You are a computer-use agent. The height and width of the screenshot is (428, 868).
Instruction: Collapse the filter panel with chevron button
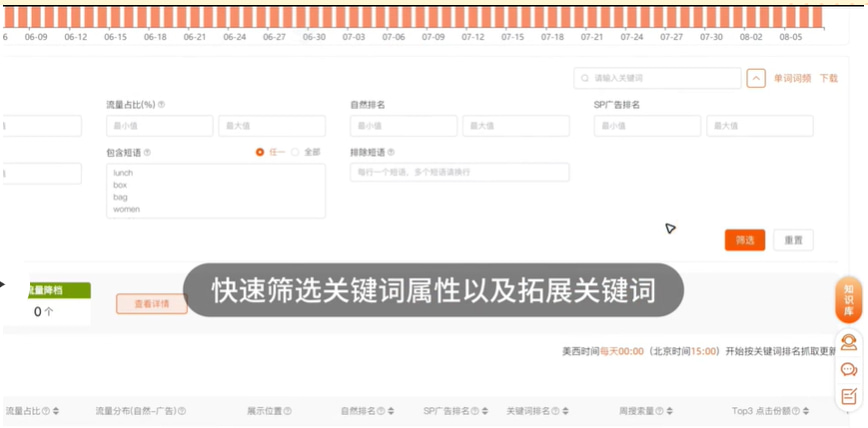(756, 79)
